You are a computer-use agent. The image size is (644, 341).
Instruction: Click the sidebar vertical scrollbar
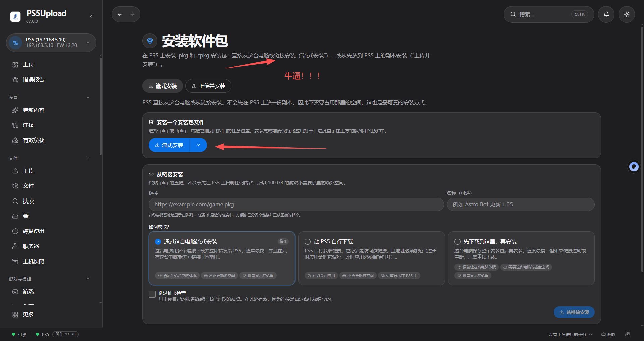tap(101, 106)
